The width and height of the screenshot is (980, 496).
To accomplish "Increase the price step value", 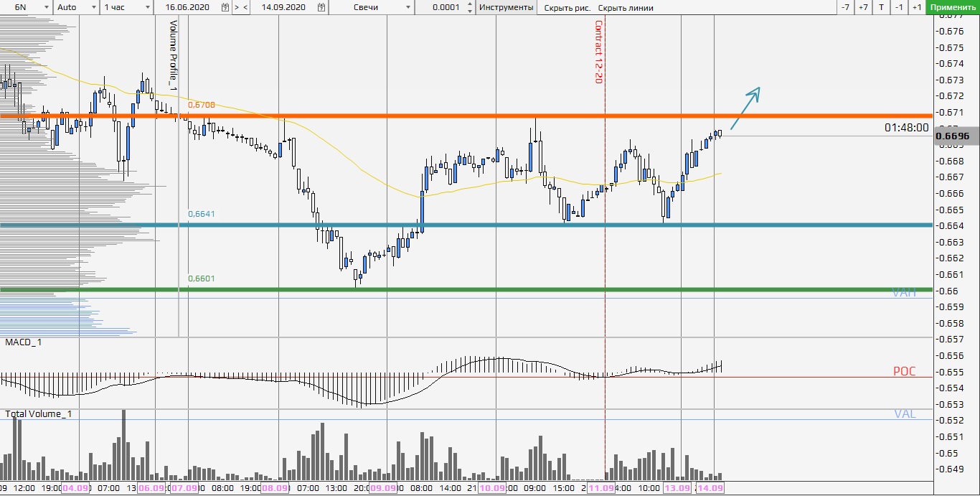I will [469, 4].
